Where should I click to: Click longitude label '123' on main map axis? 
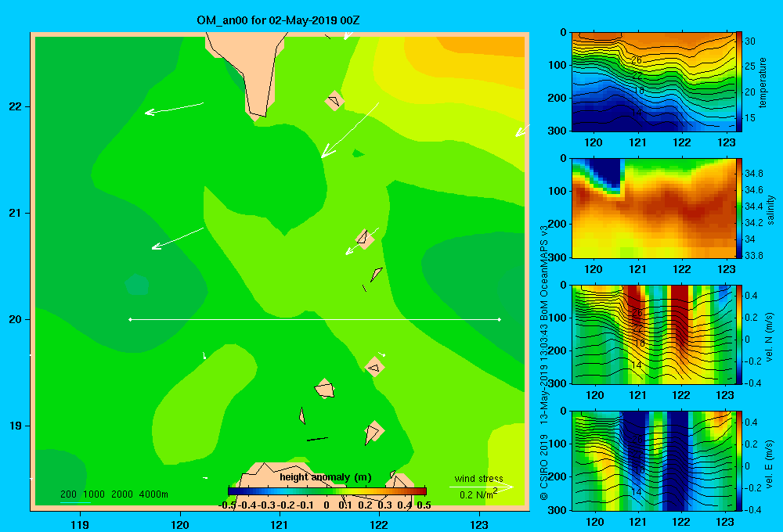pos(479,524)
